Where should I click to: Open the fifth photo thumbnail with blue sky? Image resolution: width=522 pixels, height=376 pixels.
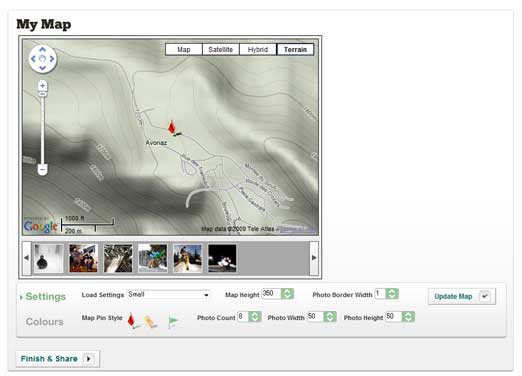[187, 258]
